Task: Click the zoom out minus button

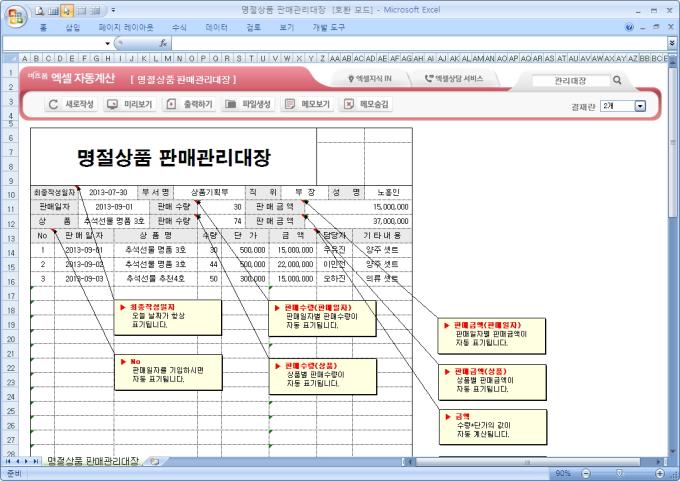Action: pyautogui.click(x=586, y=473)
